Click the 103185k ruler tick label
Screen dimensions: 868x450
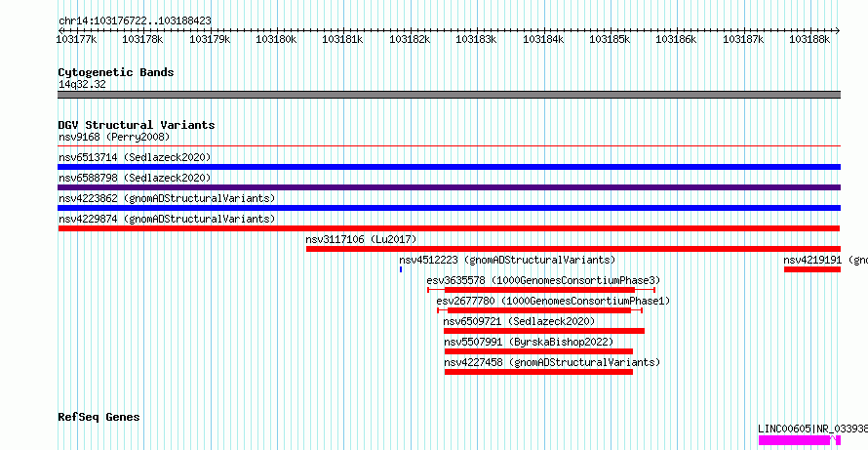click(x=610, y=39)
